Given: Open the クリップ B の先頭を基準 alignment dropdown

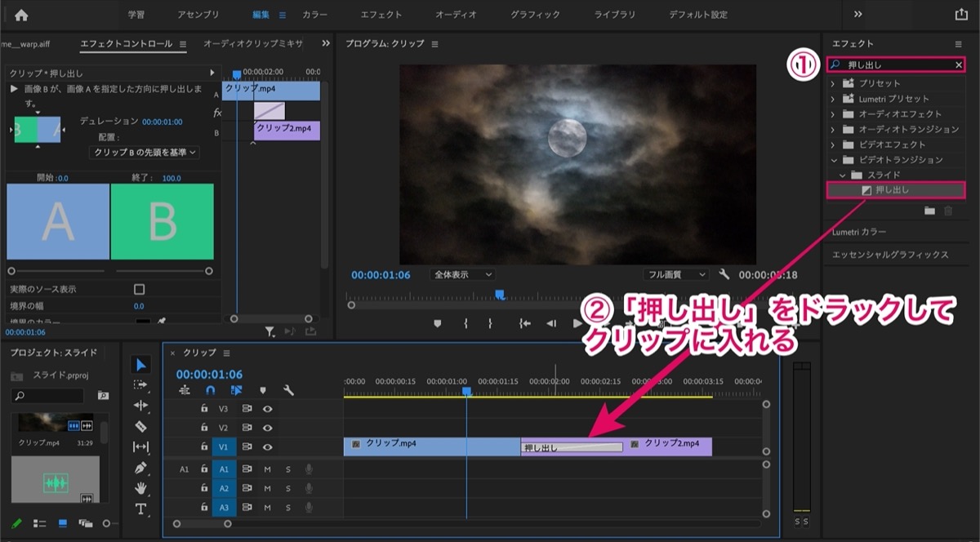Looking at the screenshot, I should [x=145, y=153].
